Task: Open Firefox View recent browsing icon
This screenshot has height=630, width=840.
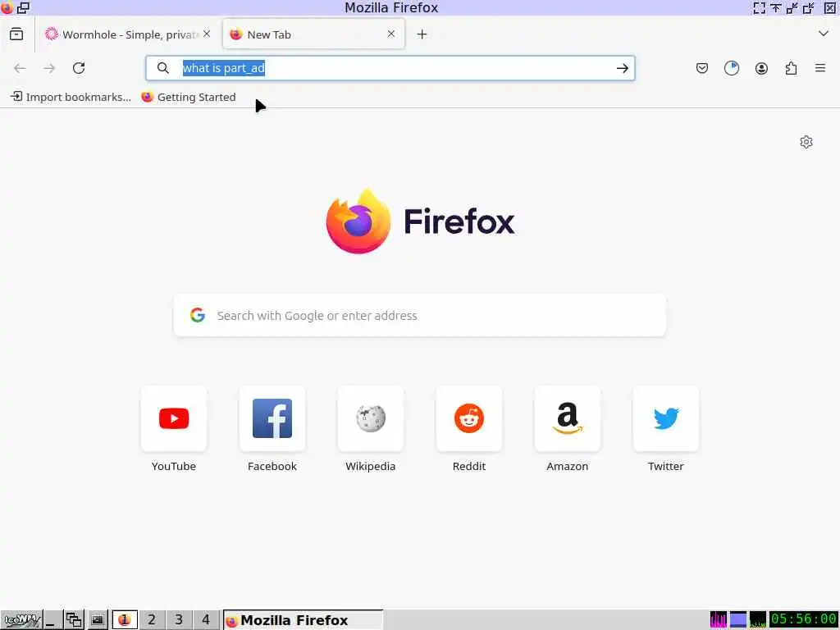Action: tap(16, 34)
